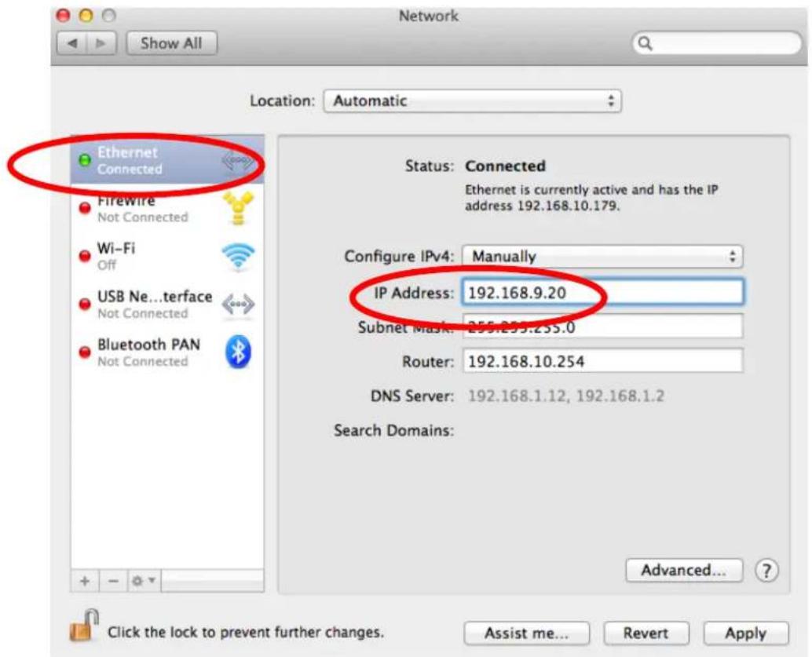
Task: Click the Router field
Action: (603, 361)
